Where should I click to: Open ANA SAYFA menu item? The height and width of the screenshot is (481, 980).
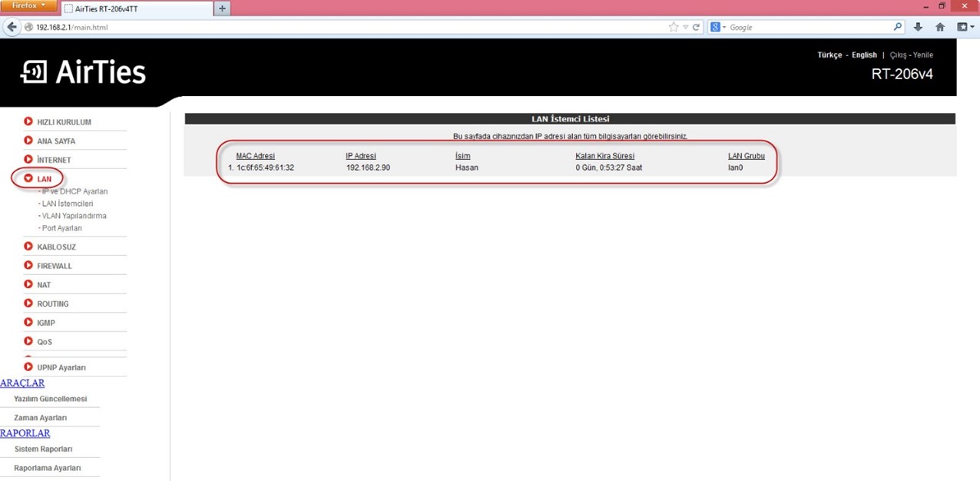tap(56, 141)
